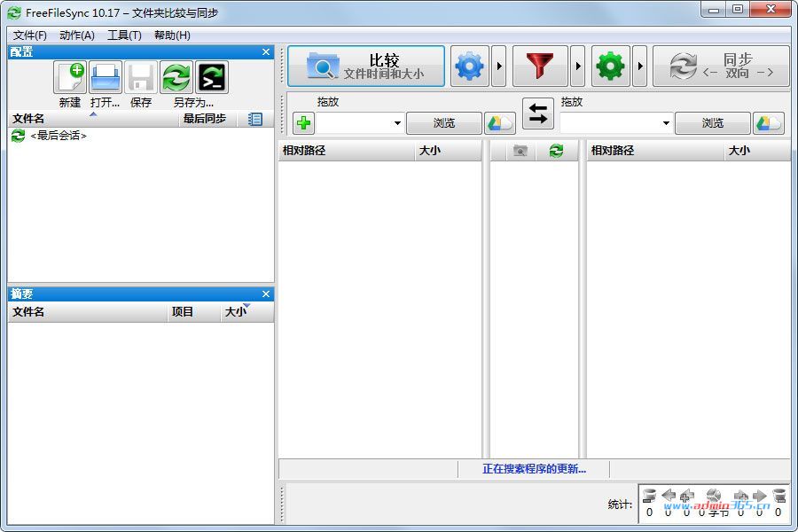Image resolution: width=798 pixels, height=532 pixels.
Task: Open the 帮助(H) menu
Action: (172, 35)
